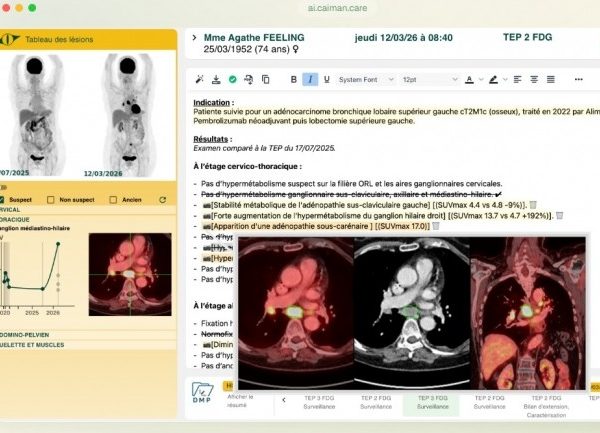Click 'Examen comparé à la TEP du 17/07/2025'
This screenshot has height=433, width=600.
pyautogui.click(x=264, y=148)
